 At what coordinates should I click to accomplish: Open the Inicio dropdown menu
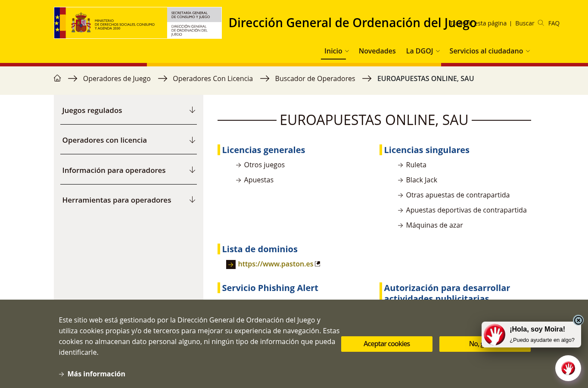coord(336,51)
